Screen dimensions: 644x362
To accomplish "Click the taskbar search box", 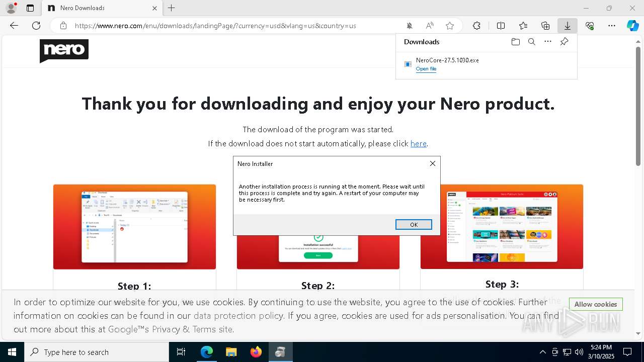I will [x=97, y=352].
